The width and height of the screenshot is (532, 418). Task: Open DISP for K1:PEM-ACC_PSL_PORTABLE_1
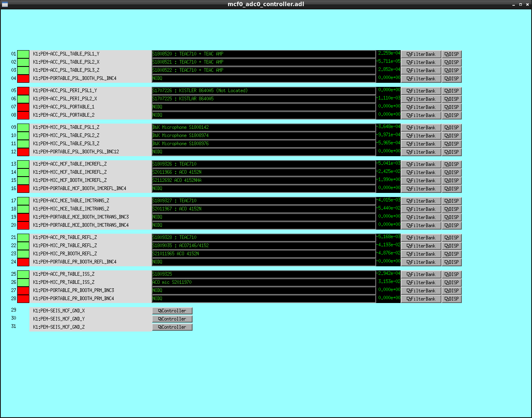click(x=452, y=107)
